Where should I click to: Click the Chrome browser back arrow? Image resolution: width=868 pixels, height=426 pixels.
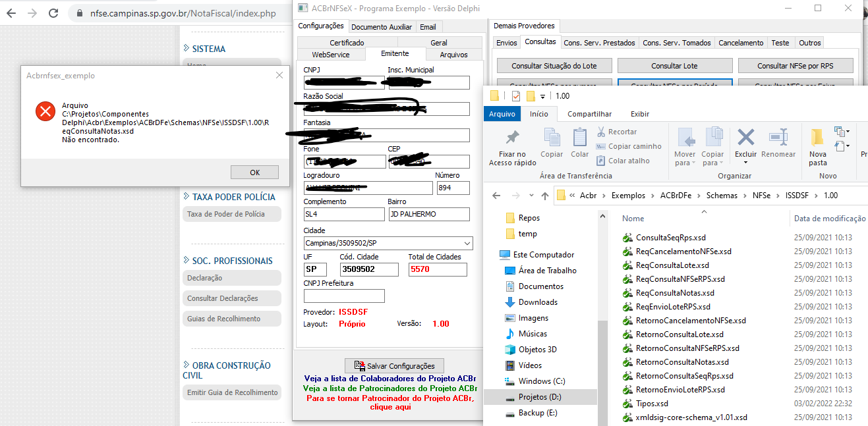point(11,13)
